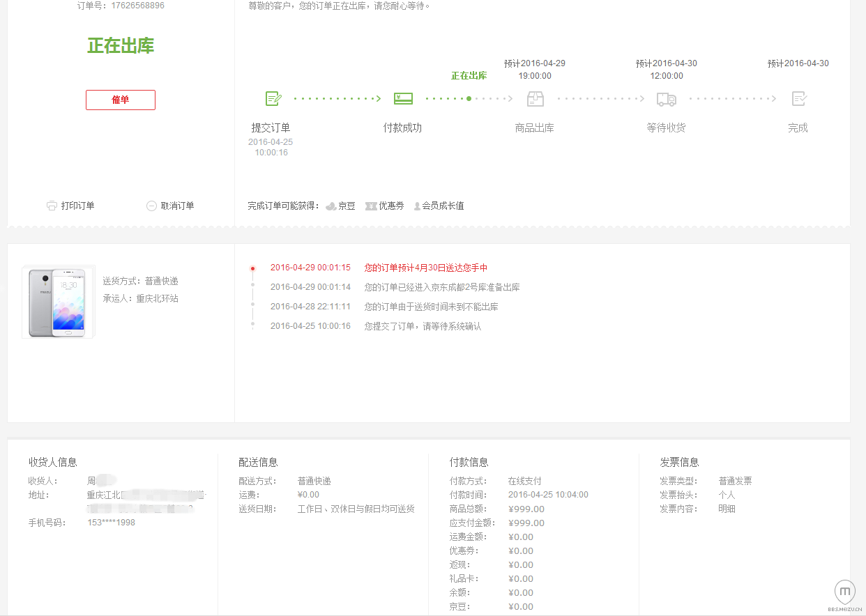Screen dimensions: 866x616
Task: View the phone product thumbnail image
Action: [58, 301]
